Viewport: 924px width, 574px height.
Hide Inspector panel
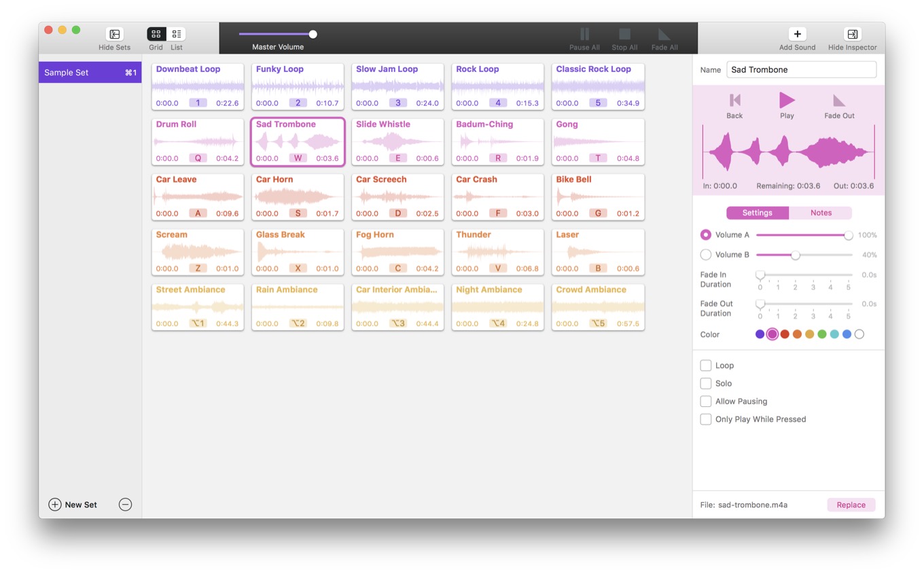851,35
